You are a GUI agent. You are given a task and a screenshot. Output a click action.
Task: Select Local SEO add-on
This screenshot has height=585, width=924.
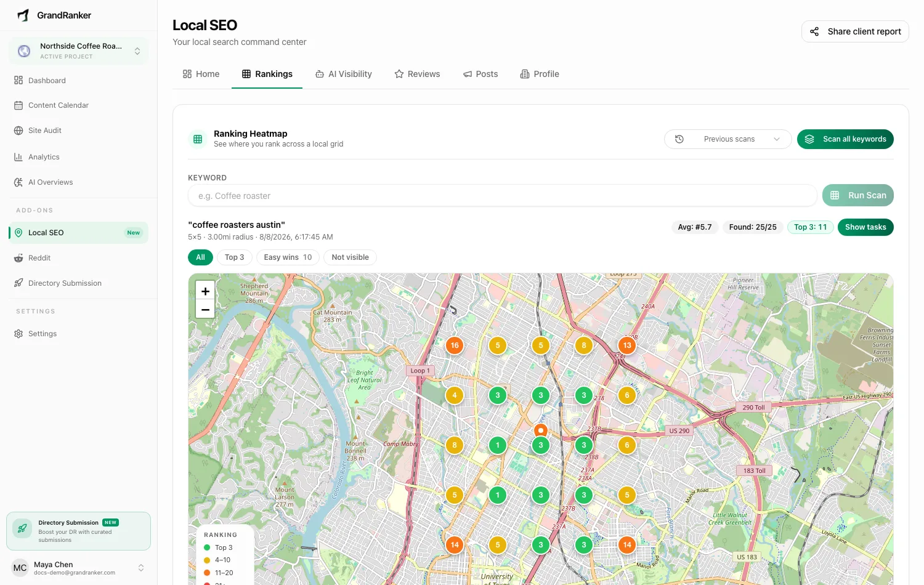pos(78,233)
